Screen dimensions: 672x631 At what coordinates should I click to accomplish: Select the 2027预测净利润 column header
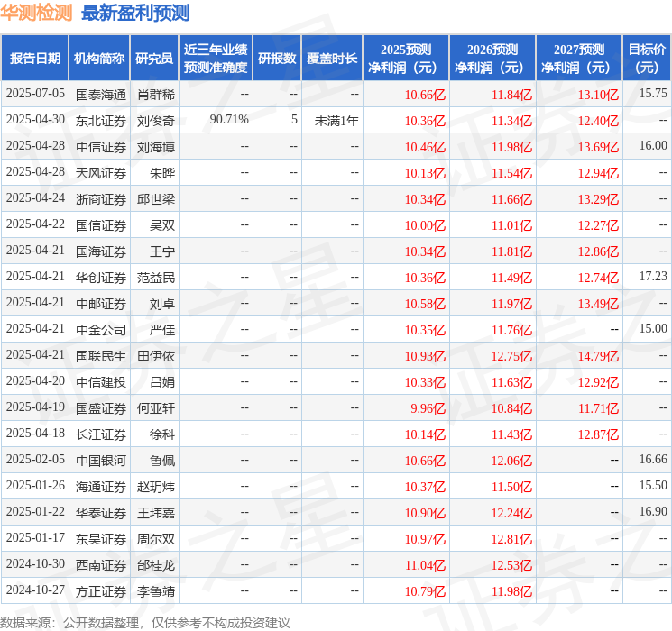coord(579,59)
